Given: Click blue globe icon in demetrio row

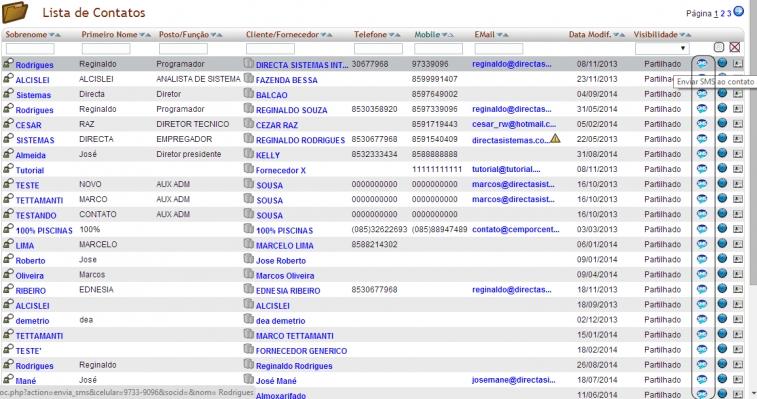Looking at the screenshot, I should [722, 319].
